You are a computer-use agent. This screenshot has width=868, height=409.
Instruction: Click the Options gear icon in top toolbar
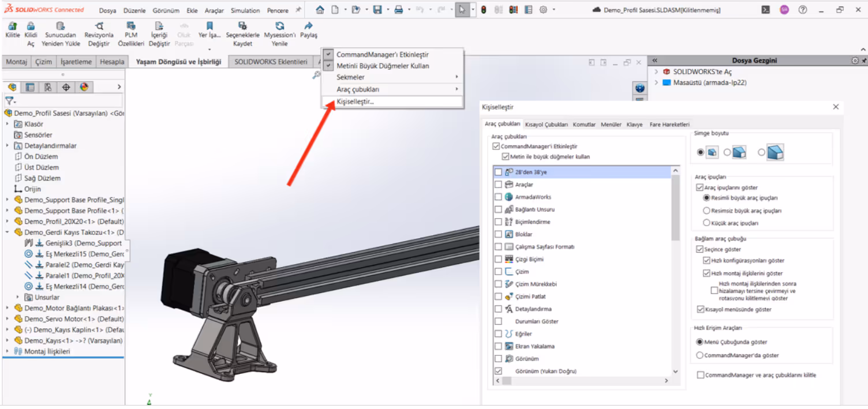[x=543, y=10]
